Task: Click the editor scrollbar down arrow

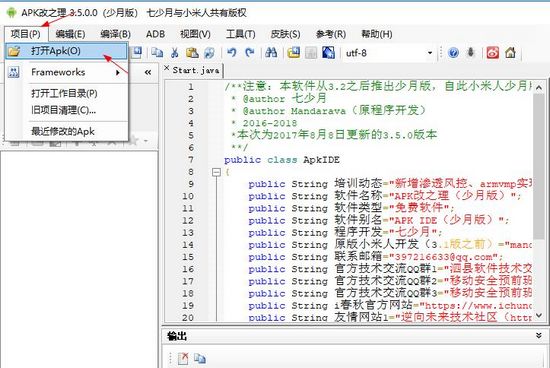Action: [x=539, y=315]
